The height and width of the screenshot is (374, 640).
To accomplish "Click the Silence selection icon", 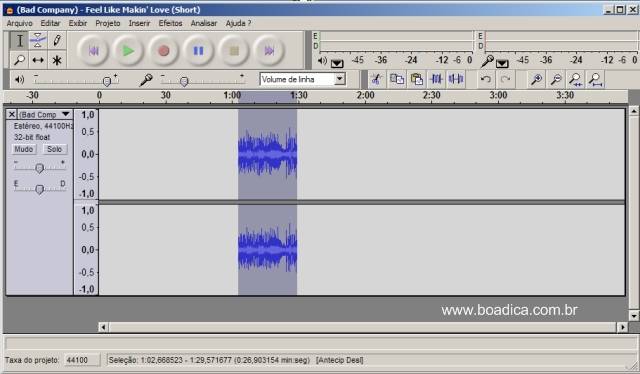I will (x=456, y=79).
